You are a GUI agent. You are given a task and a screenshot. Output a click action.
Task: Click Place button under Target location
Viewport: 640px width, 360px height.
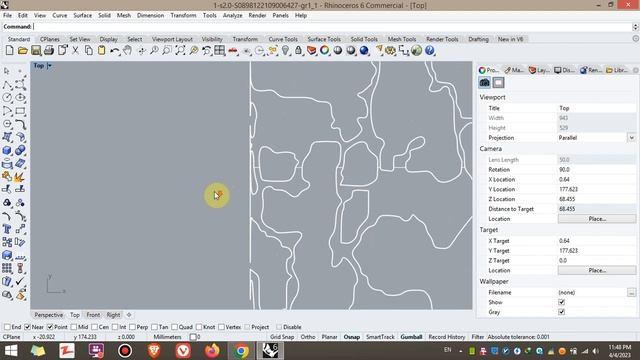(597, 270)
